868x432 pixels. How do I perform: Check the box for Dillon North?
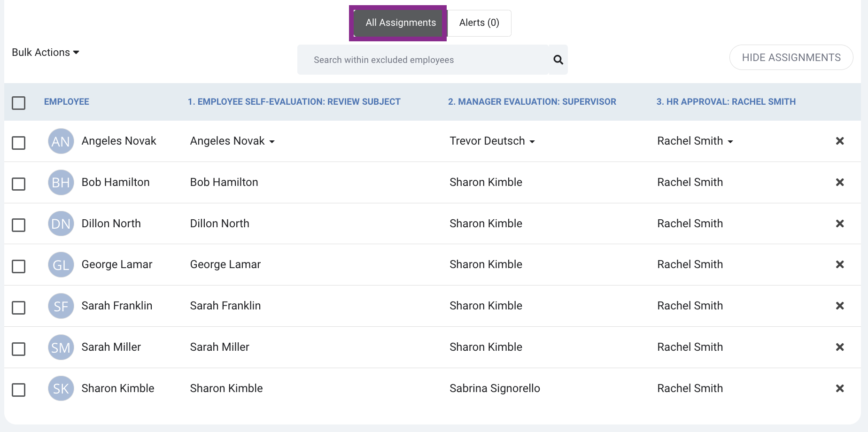pos(19,225)
